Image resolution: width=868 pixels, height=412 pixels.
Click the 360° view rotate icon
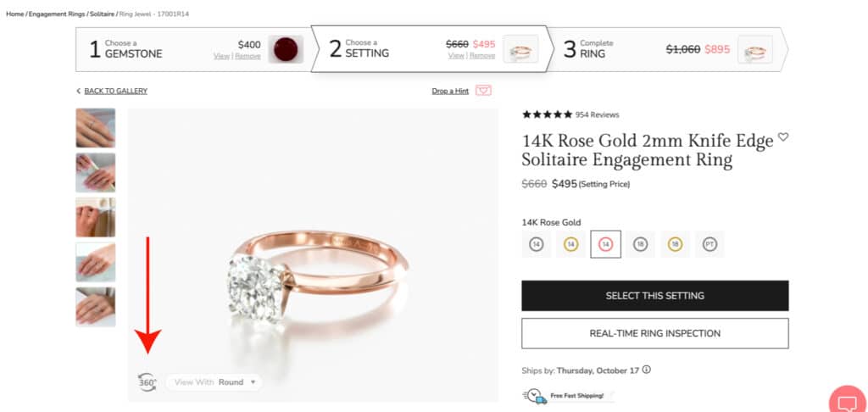click(x=147, y=382)
